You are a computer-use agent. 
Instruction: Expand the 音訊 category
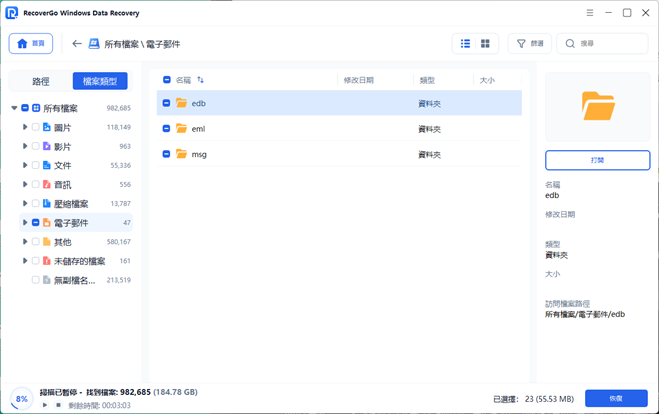coord(25,184)
